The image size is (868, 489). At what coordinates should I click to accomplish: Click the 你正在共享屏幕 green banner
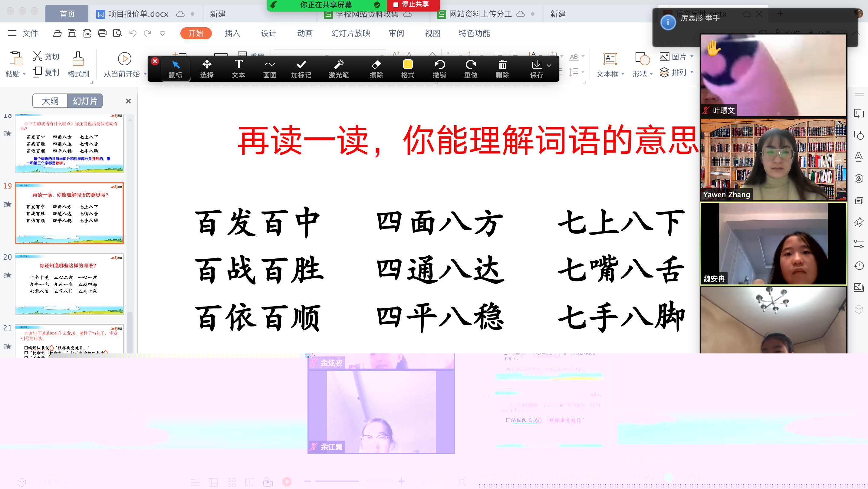coord(326,5)
